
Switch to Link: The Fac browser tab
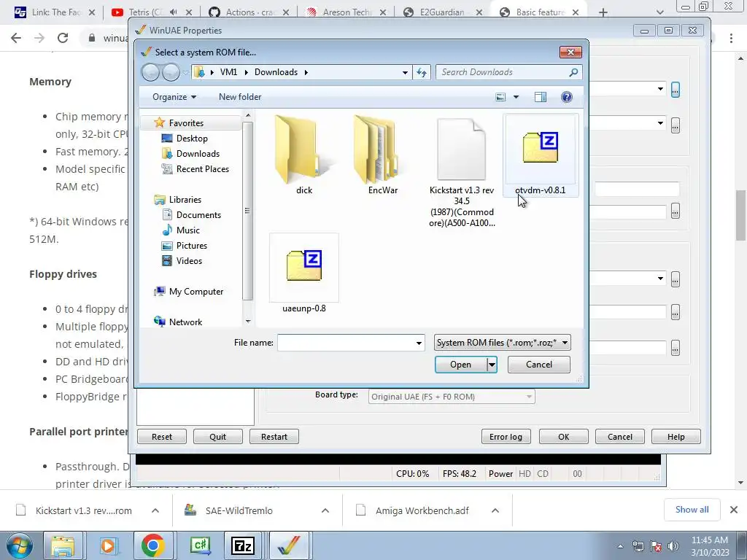tap(55, 12)
